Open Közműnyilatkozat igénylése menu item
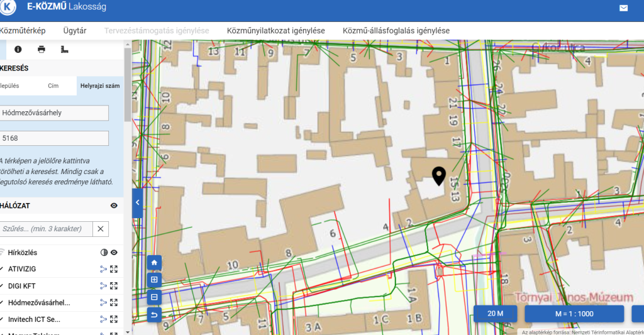 pyautogui.click(x=275, y=31)
